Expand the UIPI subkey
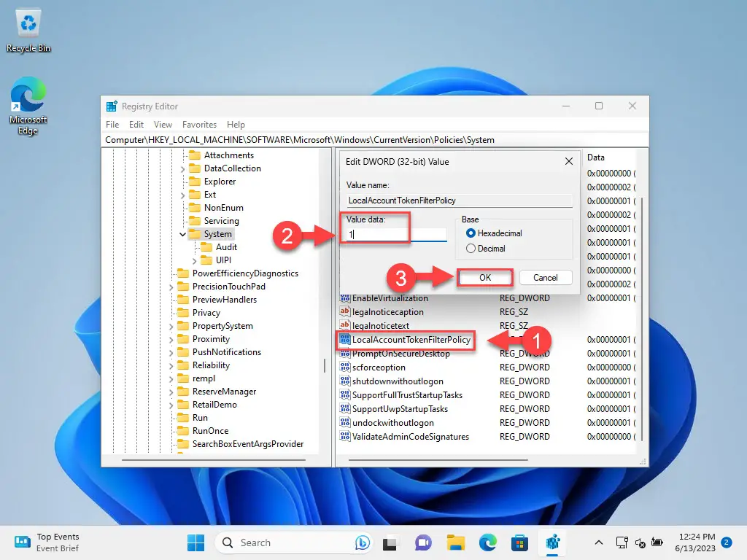 coord(195,260)
